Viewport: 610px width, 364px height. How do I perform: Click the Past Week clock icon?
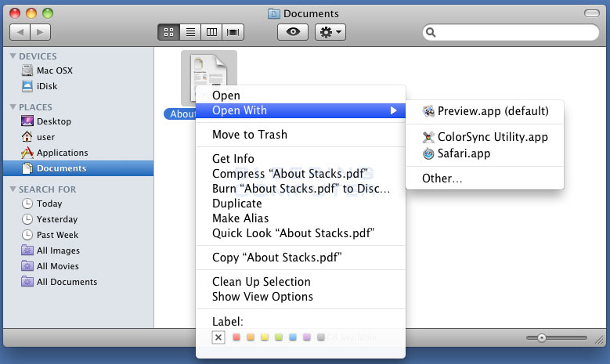point(27,235)
